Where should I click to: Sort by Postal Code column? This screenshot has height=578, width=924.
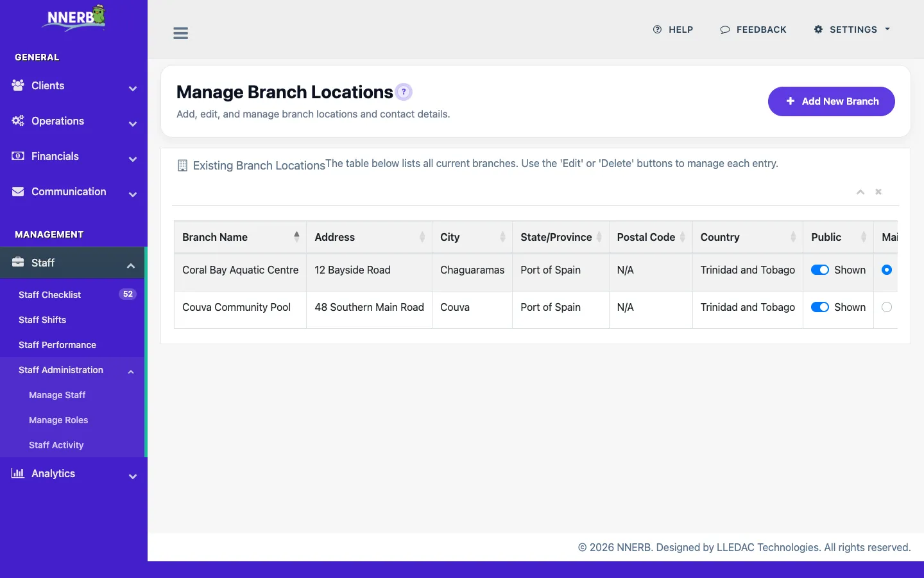tap(651, 237)
